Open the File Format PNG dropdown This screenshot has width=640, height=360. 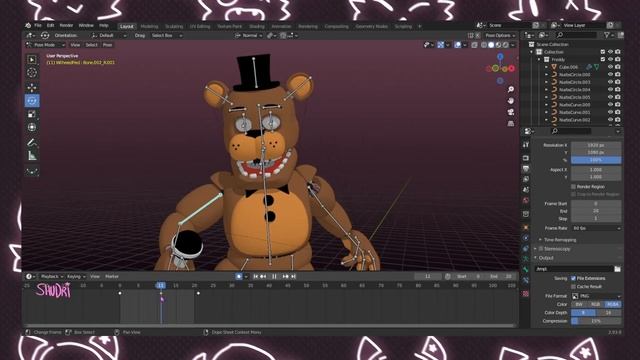[x=596, y=296]
